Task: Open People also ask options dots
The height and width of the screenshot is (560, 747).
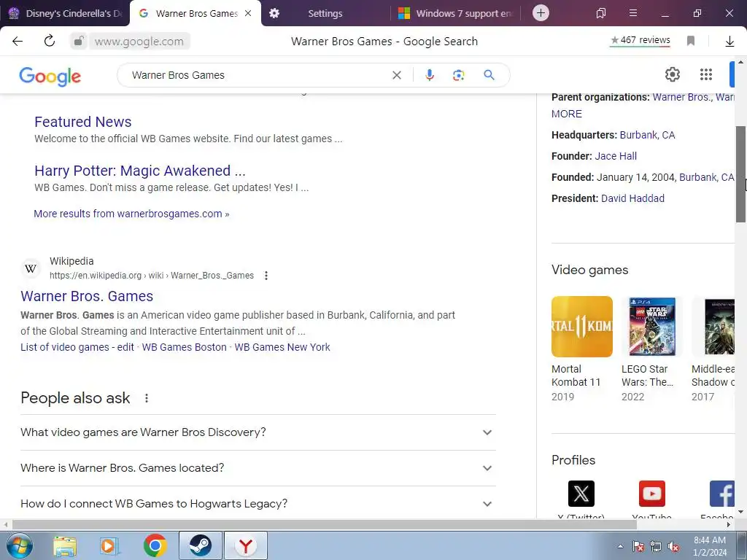Action: (x=147, y=398)
